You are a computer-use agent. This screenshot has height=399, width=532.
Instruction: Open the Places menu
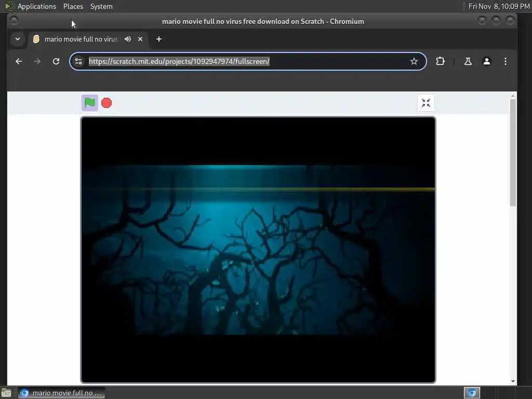pyautogui.click(x=73, y=6)
